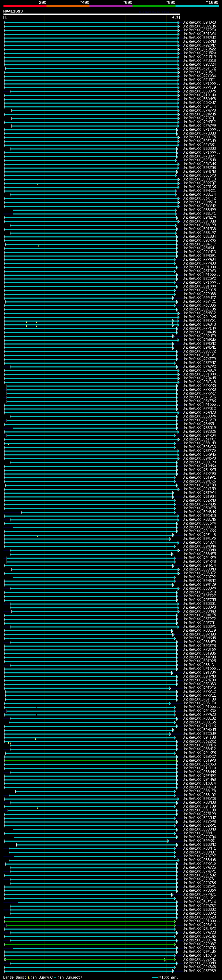Viewport: 222px width, 980px height.
Task: Click the UniRef100_A7U517 label
Action: tap(199, 72)
